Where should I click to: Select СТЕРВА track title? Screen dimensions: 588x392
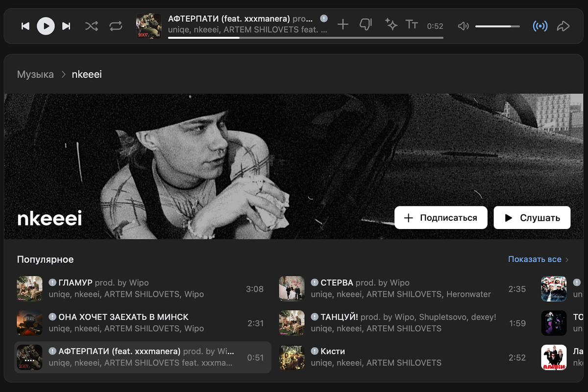pos(337,282)
